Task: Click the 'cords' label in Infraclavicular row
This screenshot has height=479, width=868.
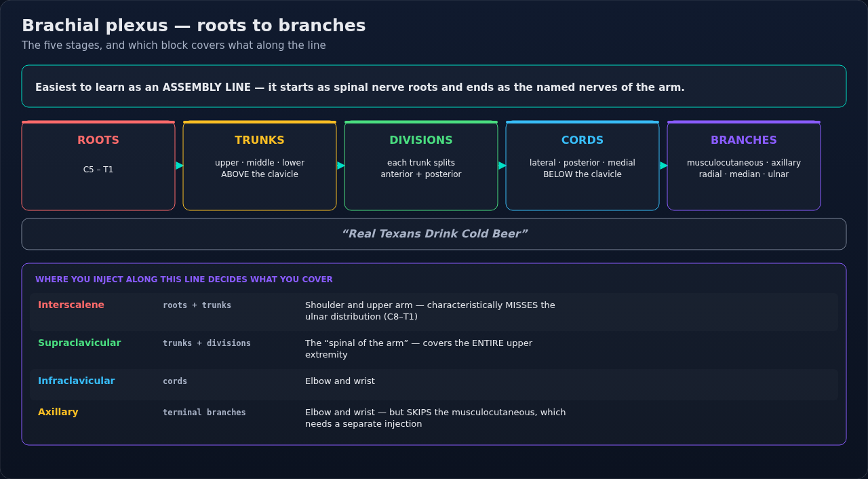Action: (175, 381)
